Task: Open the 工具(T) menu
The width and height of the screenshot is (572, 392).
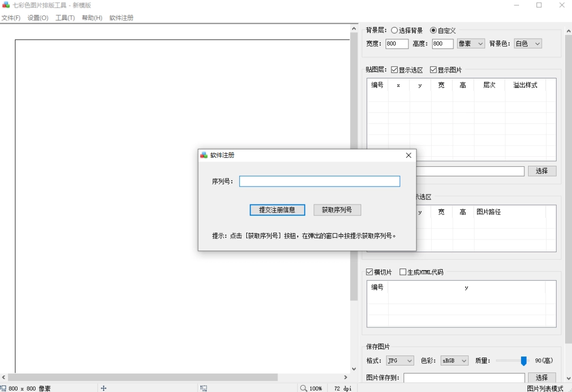Action: coord(65,17)
